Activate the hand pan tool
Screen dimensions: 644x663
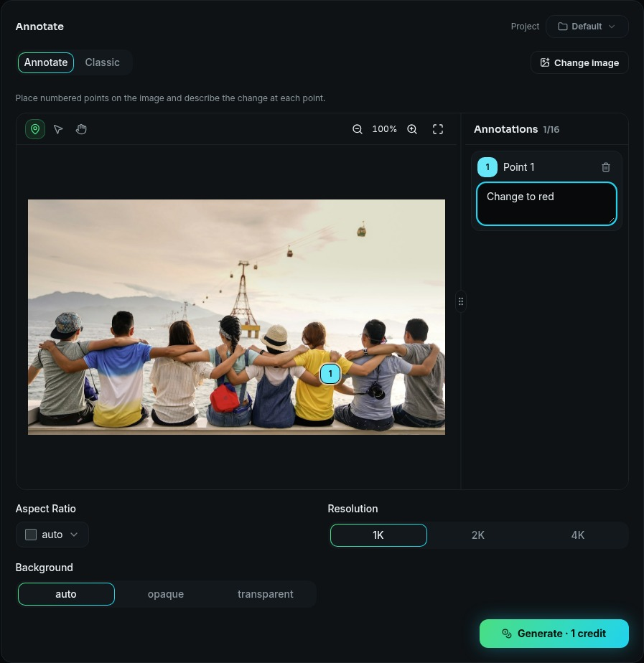point(81,129)
